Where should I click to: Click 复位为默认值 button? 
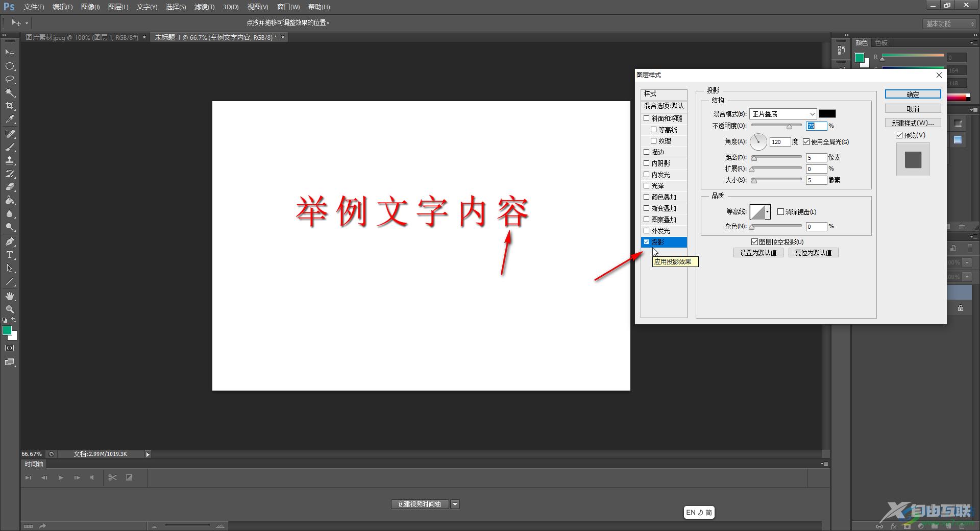tap(813, 253)
